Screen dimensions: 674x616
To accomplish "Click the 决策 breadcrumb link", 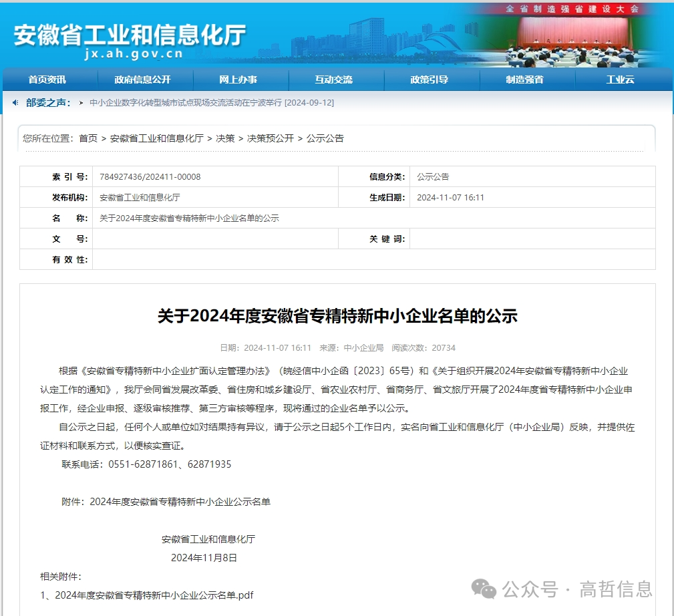I will tap(225, 138).
